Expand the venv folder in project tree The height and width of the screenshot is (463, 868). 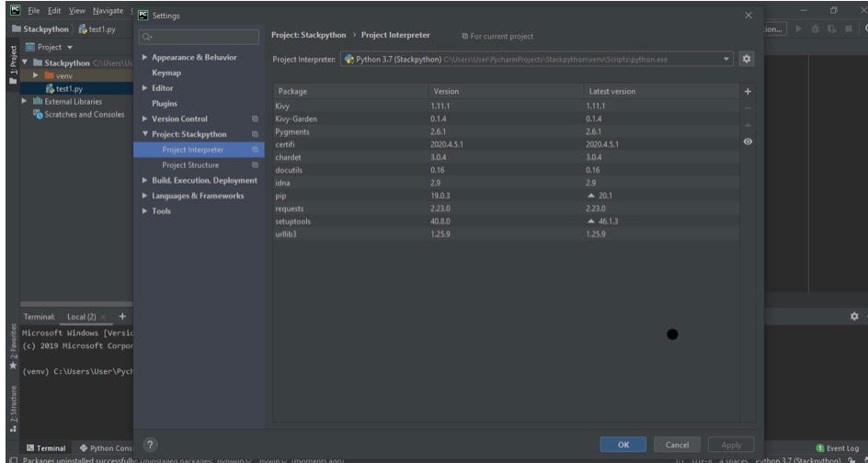(36, 75)
